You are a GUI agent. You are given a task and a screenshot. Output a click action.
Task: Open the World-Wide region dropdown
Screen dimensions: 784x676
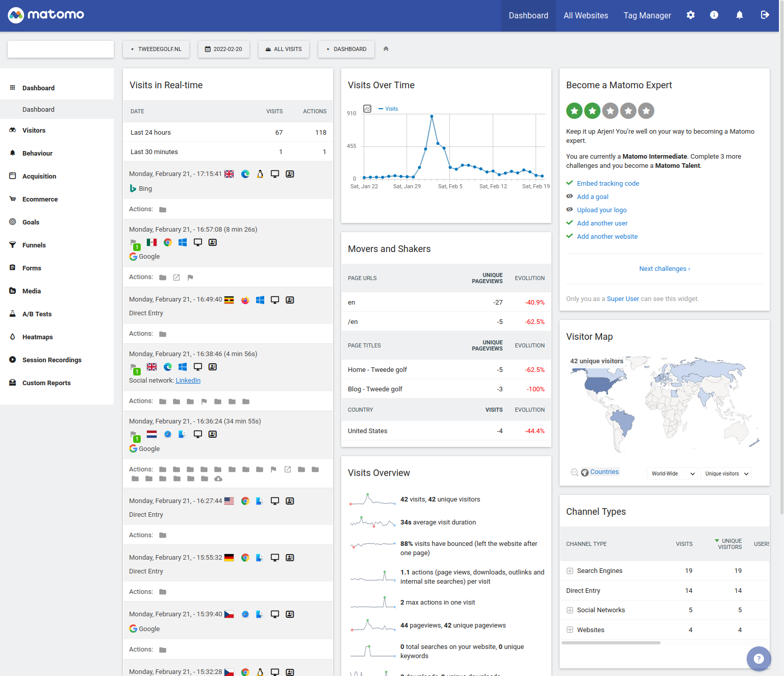(x=672, y=473)
